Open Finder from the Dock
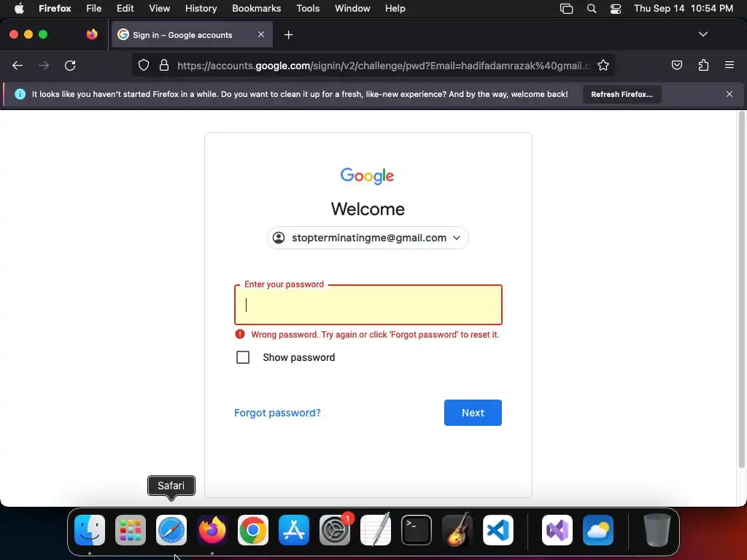Screen dimensions: 747x560 (90, 529)
